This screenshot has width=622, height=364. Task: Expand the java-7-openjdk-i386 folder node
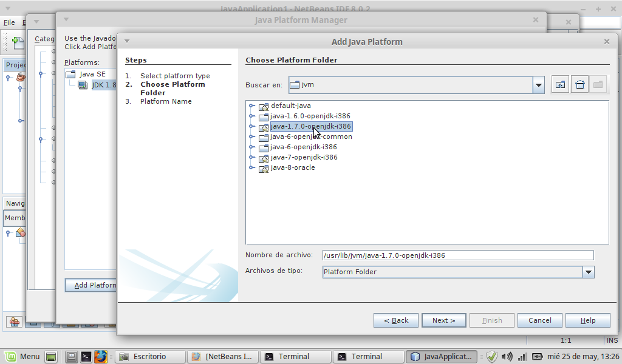point(251,158)
